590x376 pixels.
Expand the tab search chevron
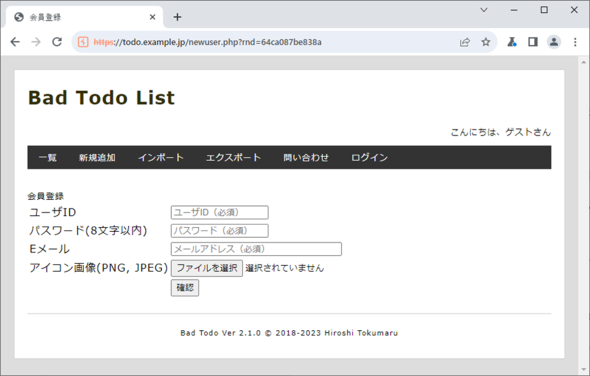pyautogui.click(x=484, y=10)
